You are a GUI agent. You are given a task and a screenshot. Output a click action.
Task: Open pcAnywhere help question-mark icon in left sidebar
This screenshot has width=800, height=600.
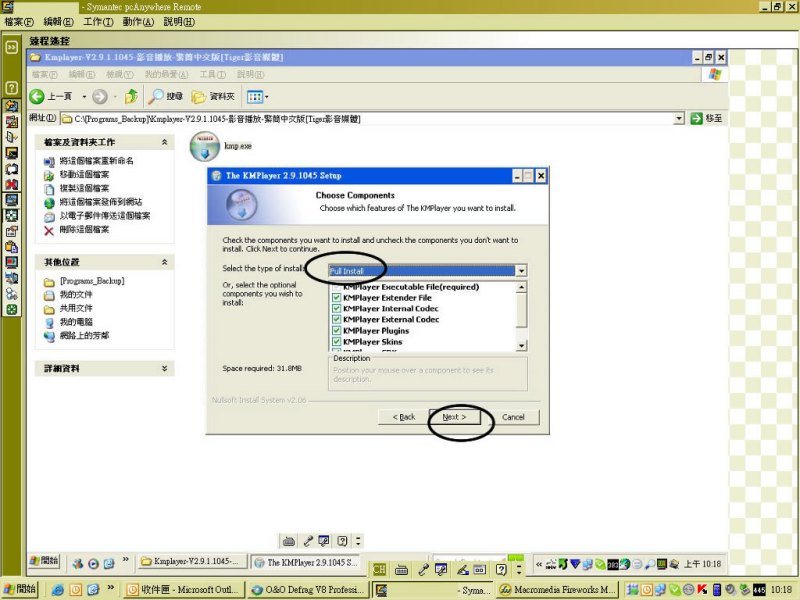tap(11, 88)
